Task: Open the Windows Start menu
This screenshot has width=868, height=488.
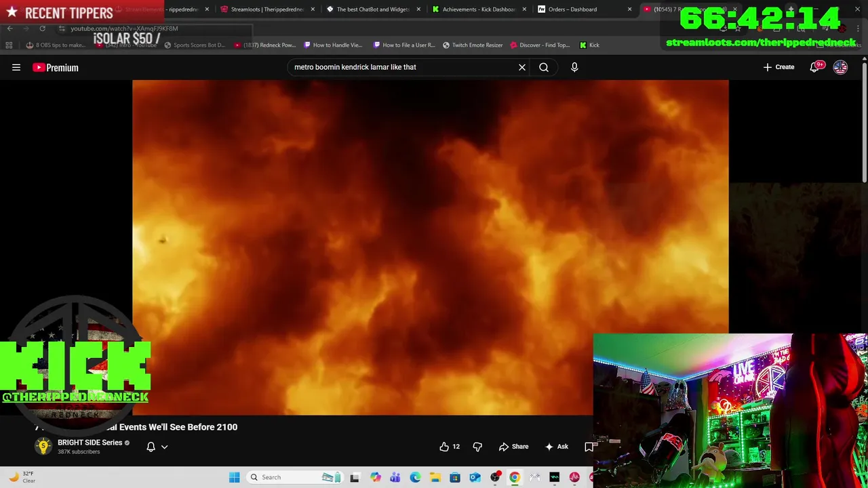Action: coord(234,477)
